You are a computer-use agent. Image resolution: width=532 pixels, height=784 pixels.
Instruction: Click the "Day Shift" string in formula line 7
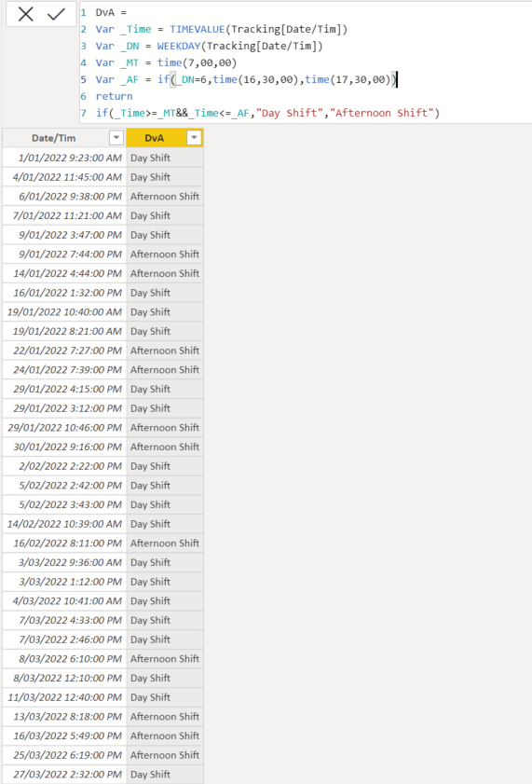pyautogui.click(x=290, y=113)
